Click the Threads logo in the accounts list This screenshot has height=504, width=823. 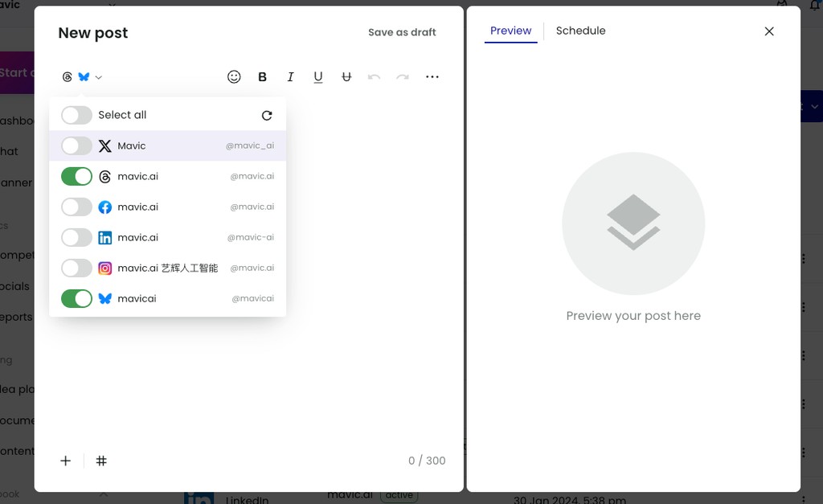[105, 176]
